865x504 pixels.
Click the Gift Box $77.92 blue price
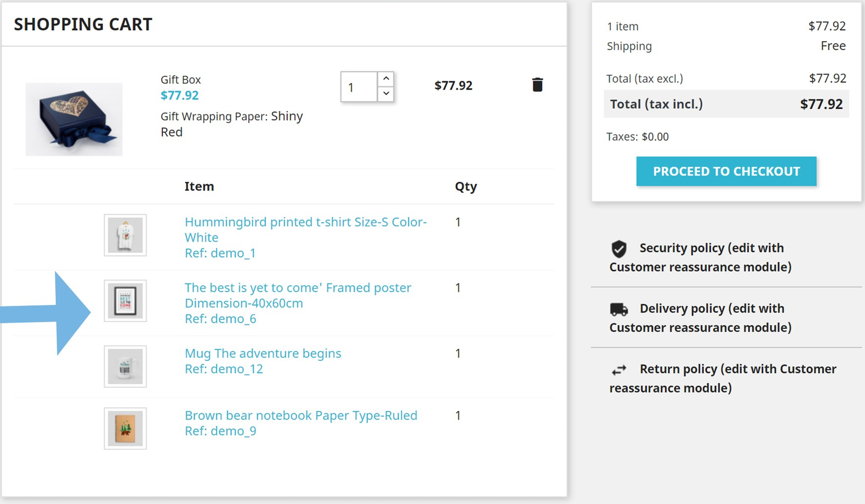(x=179, y=96)
